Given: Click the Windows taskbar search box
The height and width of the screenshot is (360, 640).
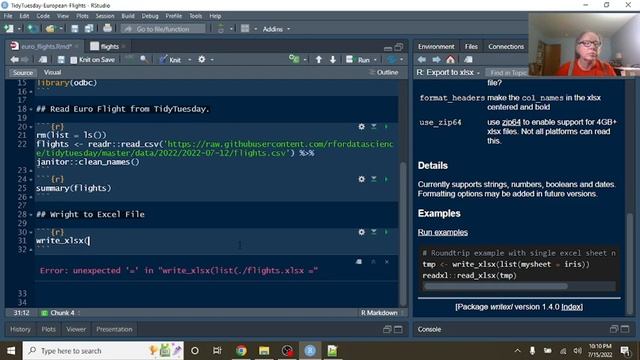Looking at the screenshot, I should [x=103, y=351].
